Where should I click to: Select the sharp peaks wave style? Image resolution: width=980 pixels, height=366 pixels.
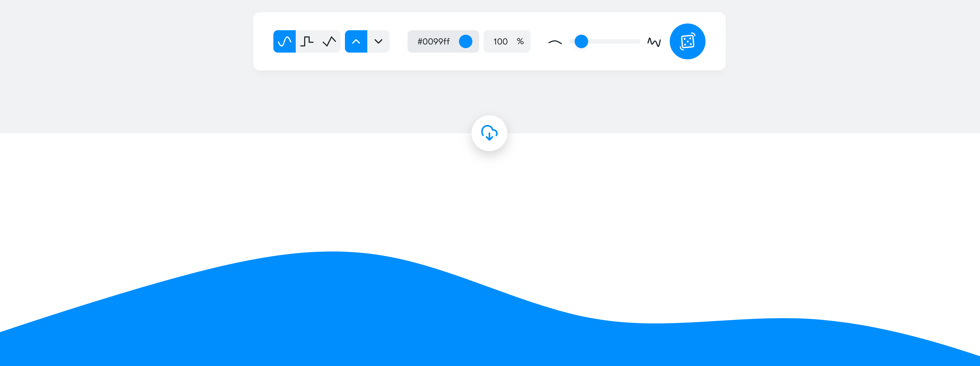pos(329,41)
